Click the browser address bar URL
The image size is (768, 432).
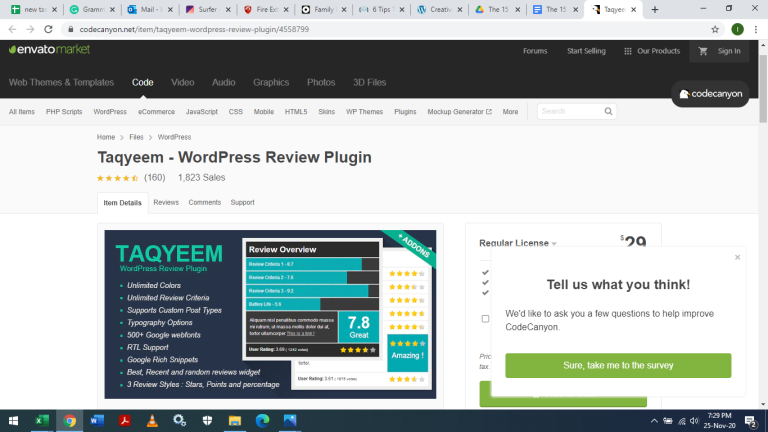click(x=194, y=29)
